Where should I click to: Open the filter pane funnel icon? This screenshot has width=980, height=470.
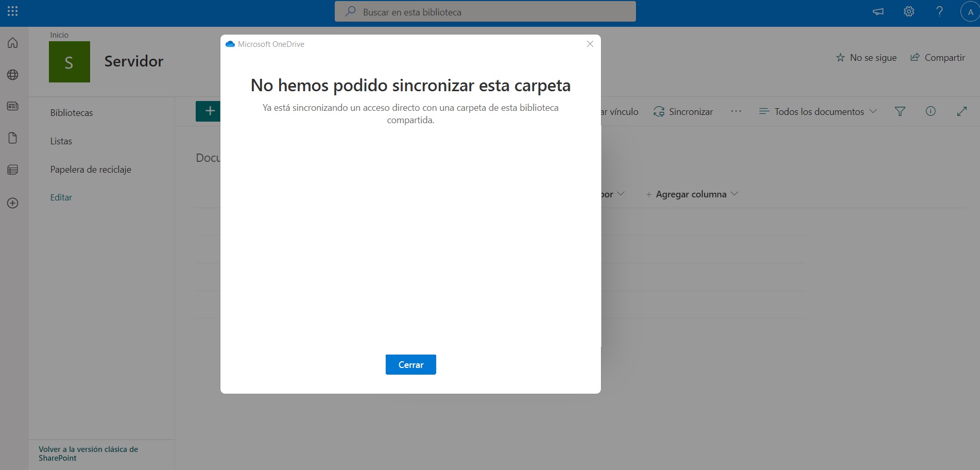tap(900, 111)
